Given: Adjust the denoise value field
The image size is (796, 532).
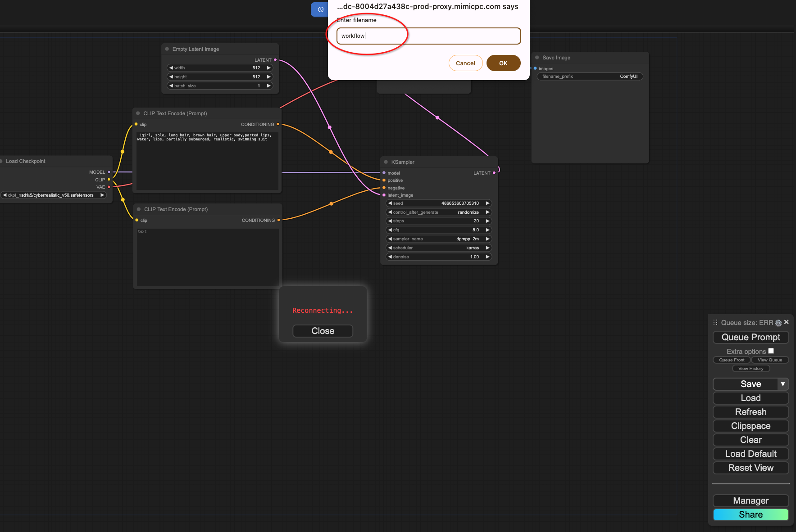Looking at the screenshot, I should click(439, 257).
